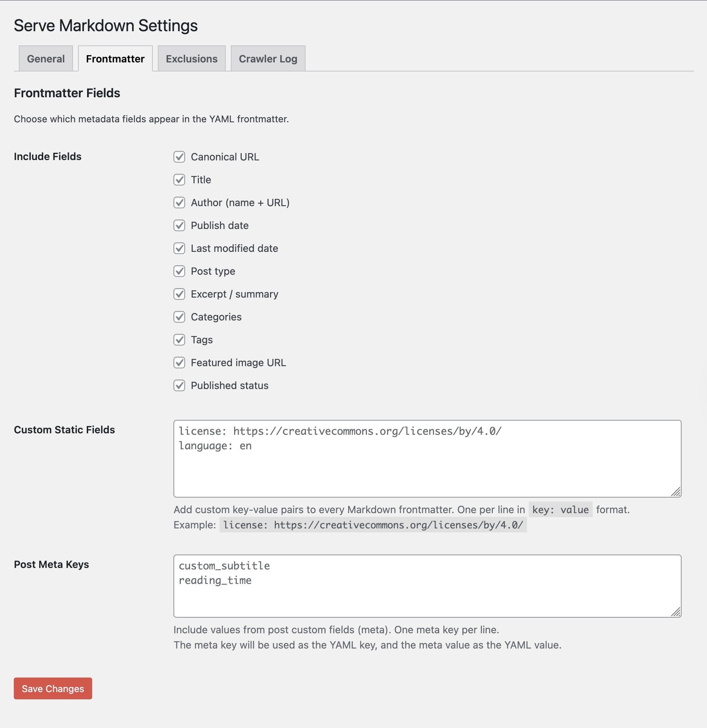Toggle the Published status checkbox

click(179, 385)
